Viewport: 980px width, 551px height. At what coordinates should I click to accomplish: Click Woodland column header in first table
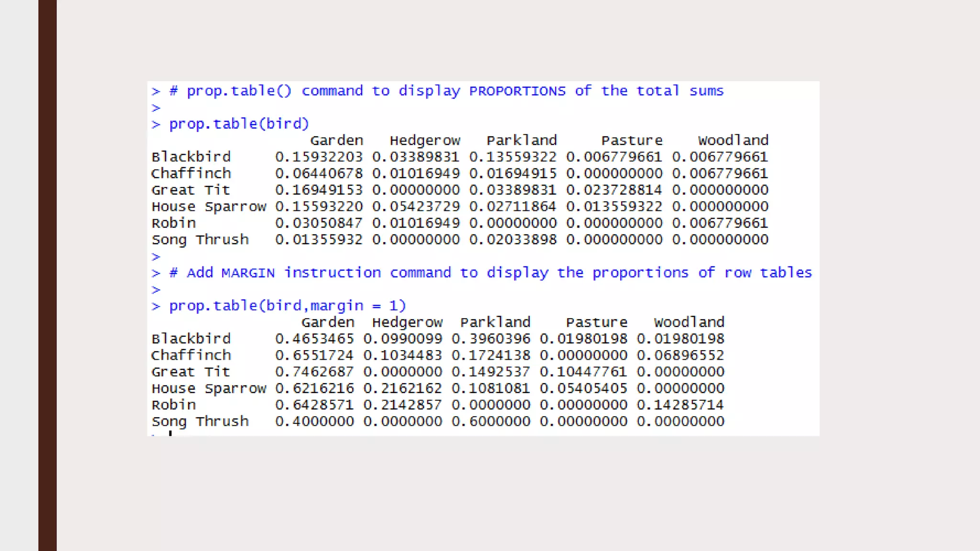(733, 141)
